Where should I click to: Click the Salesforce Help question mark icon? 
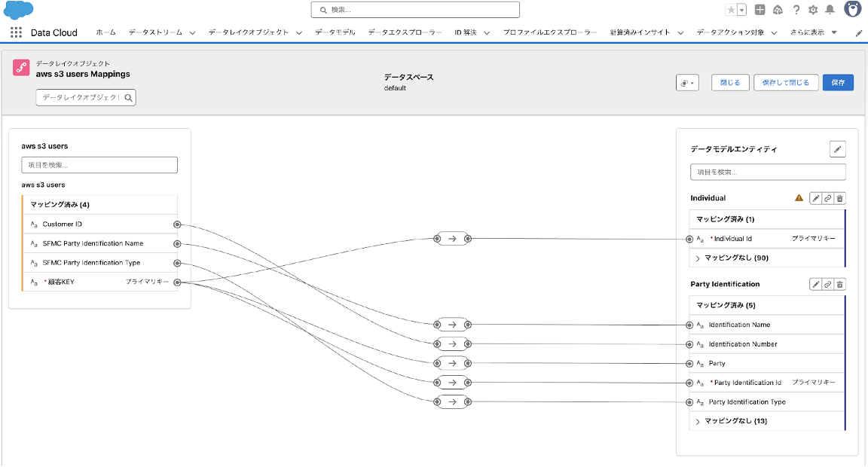point(796,10)
